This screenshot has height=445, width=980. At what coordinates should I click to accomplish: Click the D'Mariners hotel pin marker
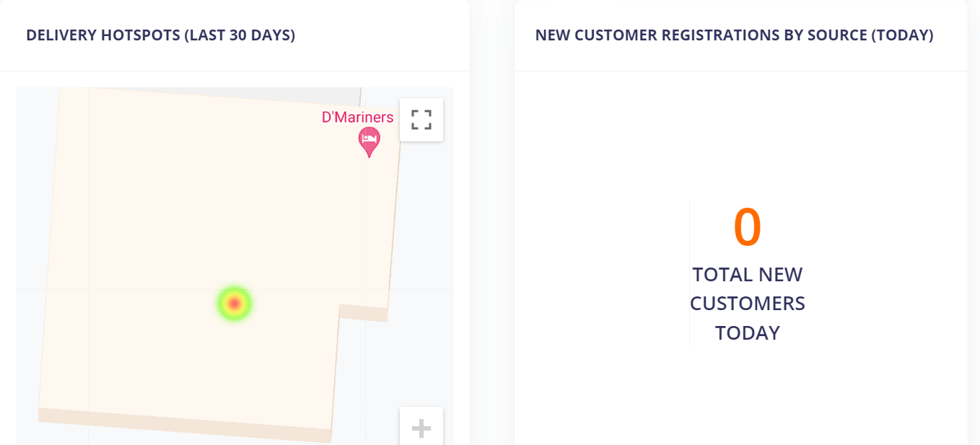click(369, 140)
